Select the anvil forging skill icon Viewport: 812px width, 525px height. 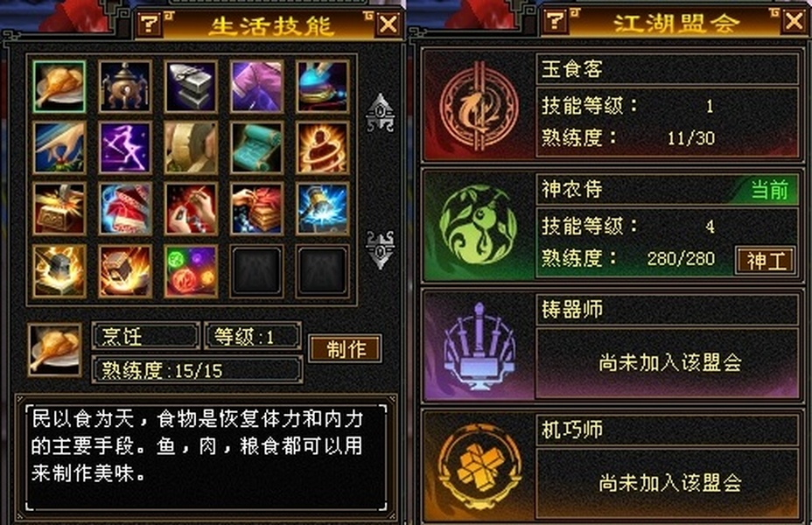pos(191,87)
